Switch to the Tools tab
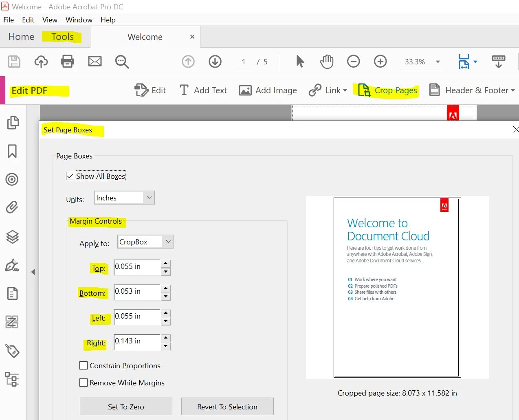The image size is (519, 420). click(x=62, y=37)
